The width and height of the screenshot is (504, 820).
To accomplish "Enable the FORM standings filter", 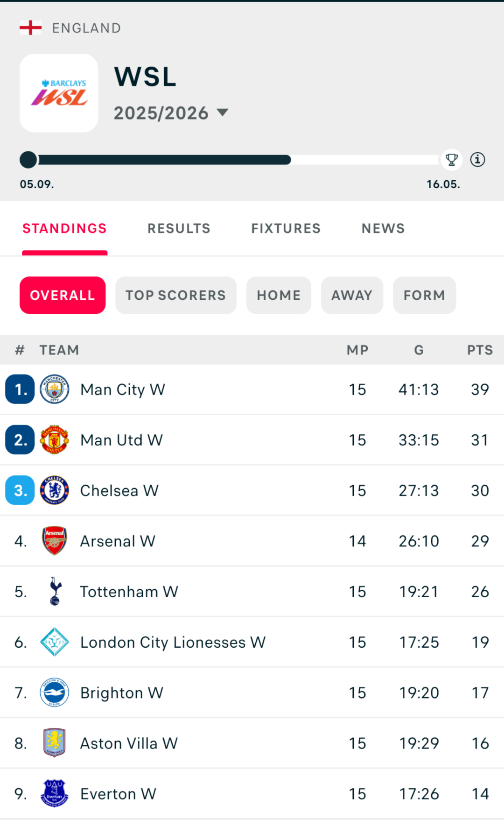I will [424, 295].
